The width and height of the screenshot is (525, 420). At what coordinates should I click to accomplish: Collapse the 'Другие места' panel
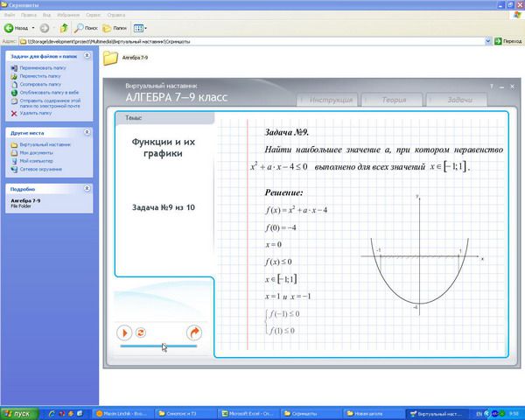[86, 132]
